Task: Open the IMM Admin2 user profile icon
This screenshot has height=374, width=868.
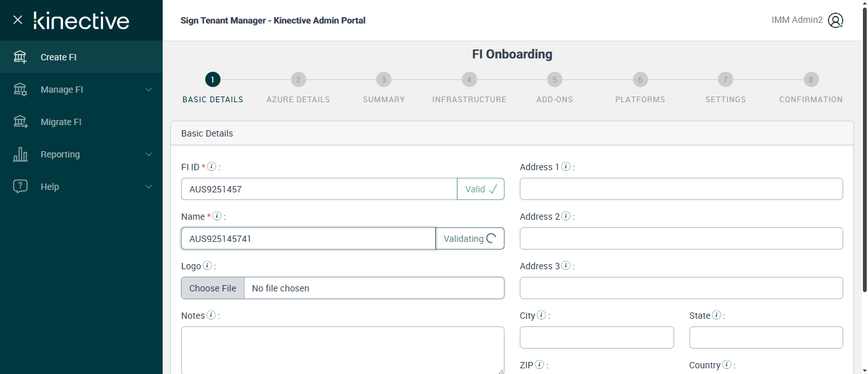Action: (x=836, y=20)
